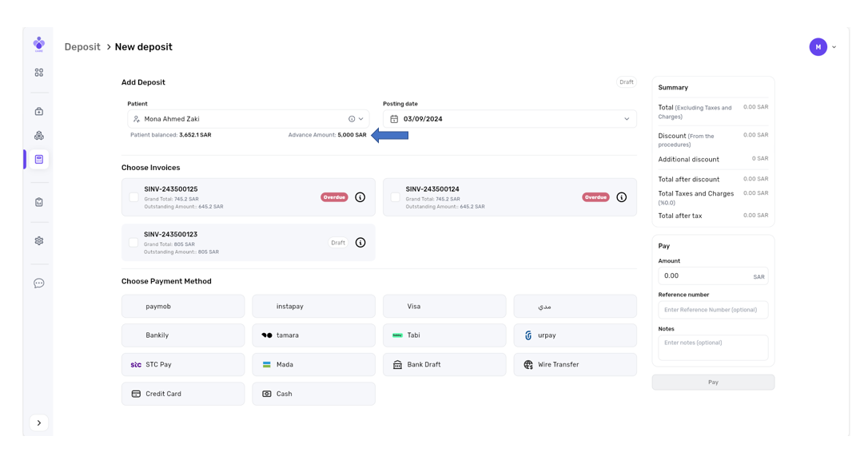The width and height of the screenshot is (868, 456).
Task: Go to Deposit breadcrumb
Action: click(x=82, y=47)
